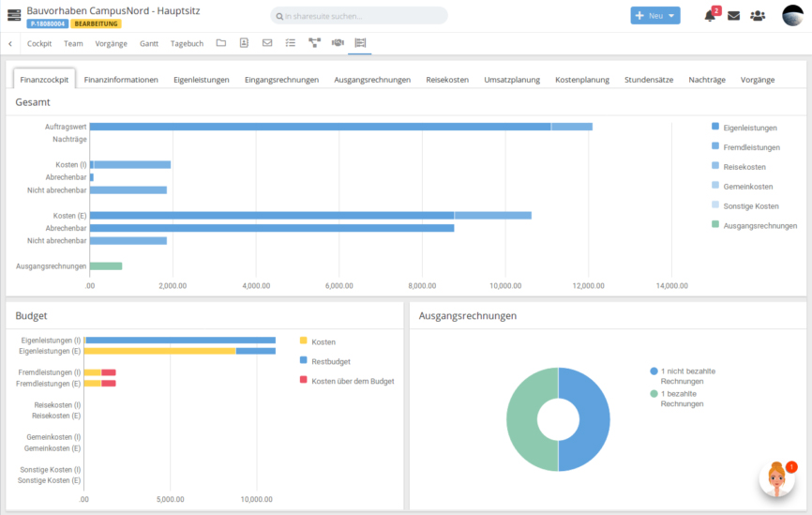Open the Tagebuch link
This screenshot has width=812, height=515.
point(187,43)
